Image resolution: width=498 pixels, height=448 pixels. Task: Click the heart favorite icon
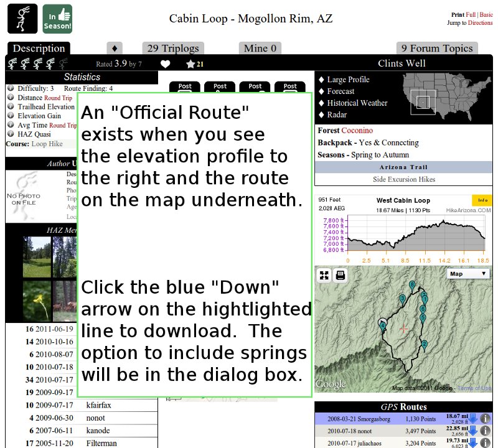[x=165, y=63]
